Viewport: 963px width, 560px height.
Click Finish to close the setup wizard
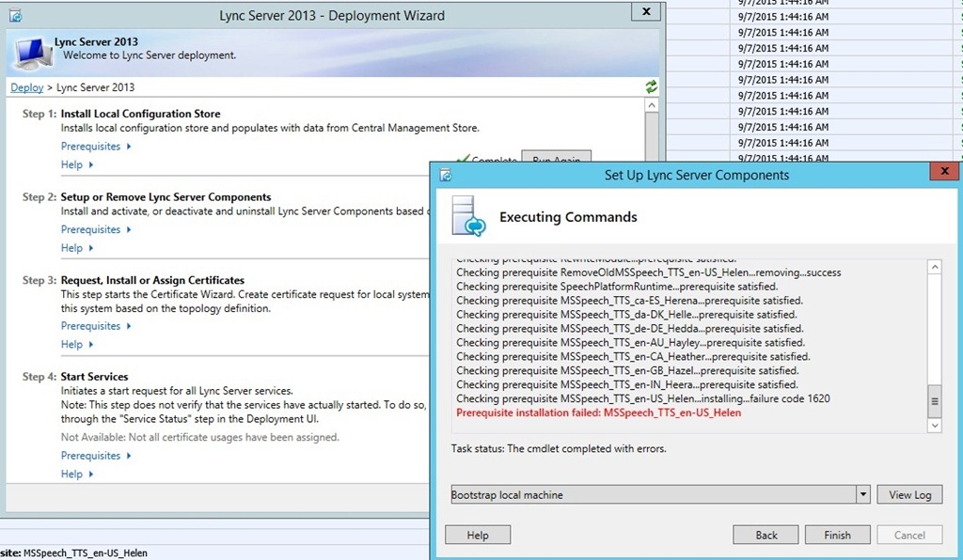pos(838,535)
